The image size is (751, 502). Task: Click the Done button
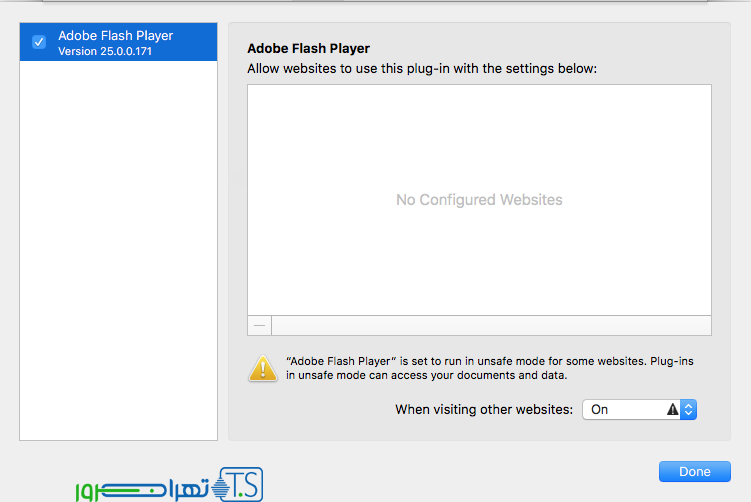(694, 472)
